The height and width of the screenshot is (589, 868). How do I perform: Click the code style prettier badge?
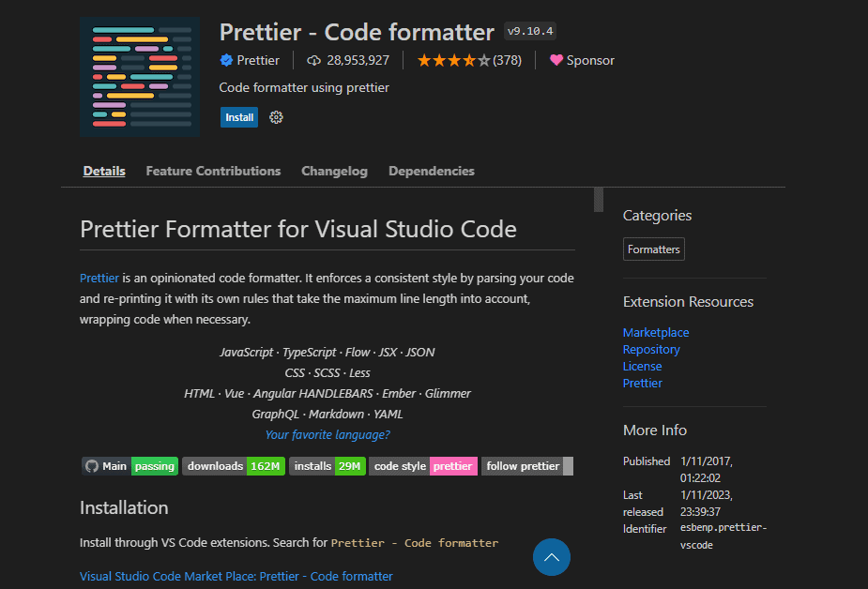point(423,466)
